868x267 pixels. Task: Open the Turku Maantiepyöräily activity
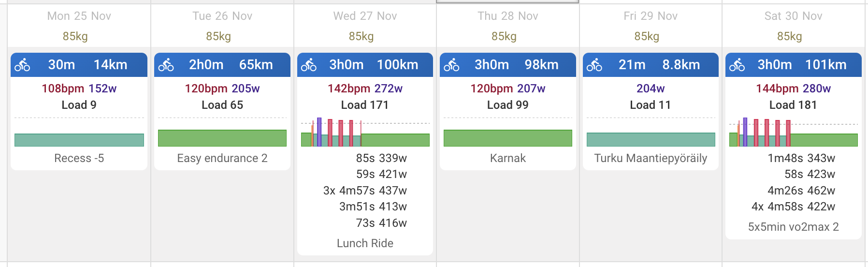coord(651,158)
